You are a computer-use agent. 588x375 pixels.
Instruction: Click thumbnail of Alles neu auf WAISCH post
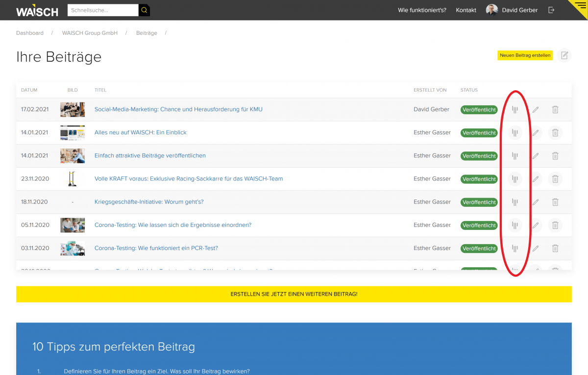click(x=73, y=132)
